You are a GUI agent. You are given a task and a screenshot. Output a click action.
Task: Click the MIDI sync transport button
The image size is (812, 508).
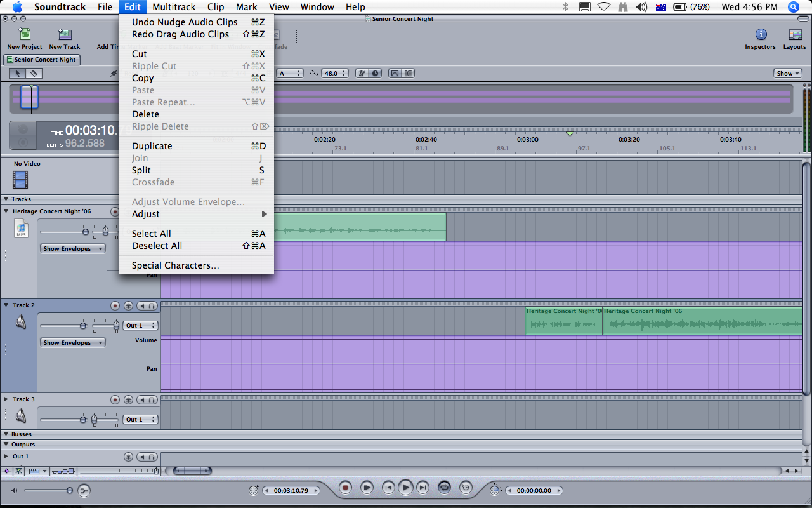(x=466, y=488)
